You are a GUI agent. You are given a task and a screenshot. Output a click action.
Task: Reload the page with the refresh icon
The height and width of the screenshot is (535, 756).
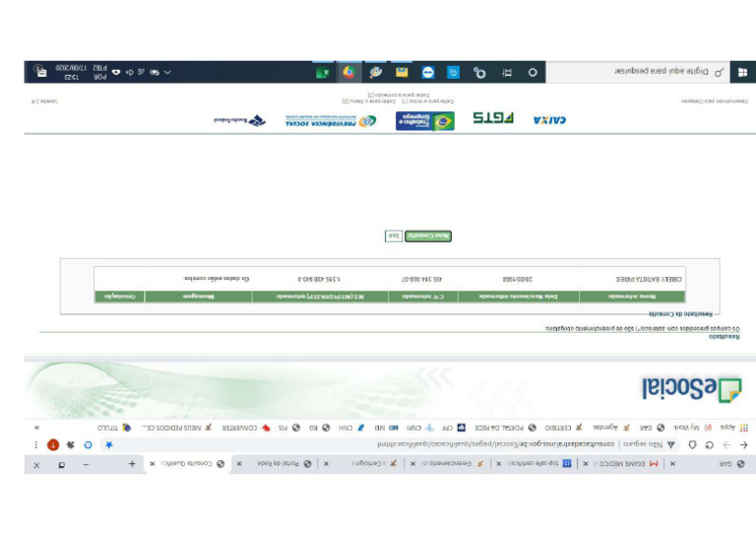(x=709, y=444)
